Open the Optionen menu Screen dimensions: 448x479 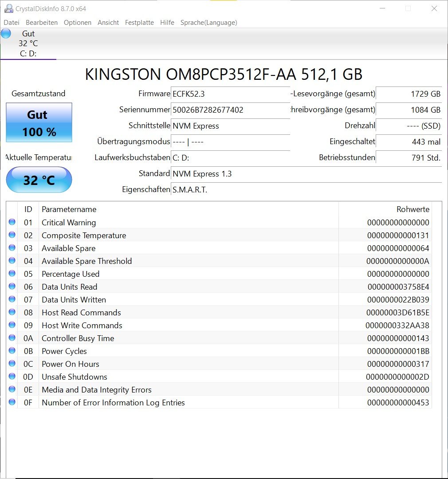tap(78, 23)
